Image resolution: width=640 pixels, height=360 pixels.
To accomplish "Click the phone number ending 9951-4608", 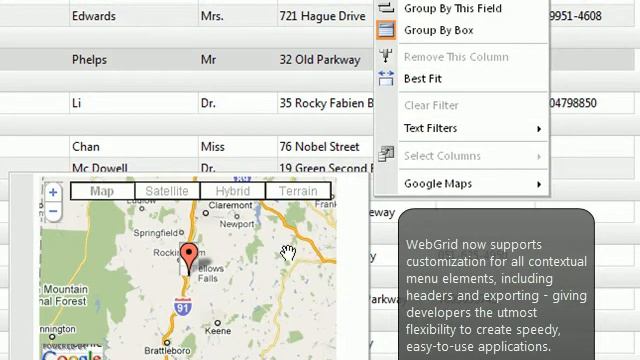I will coord(576,16).
